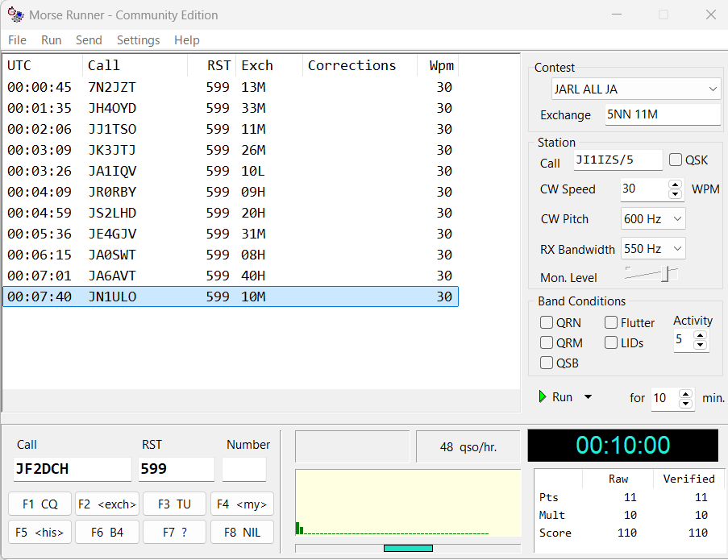Click the station Call field JI1IZS/5

(x=618, y=160)
